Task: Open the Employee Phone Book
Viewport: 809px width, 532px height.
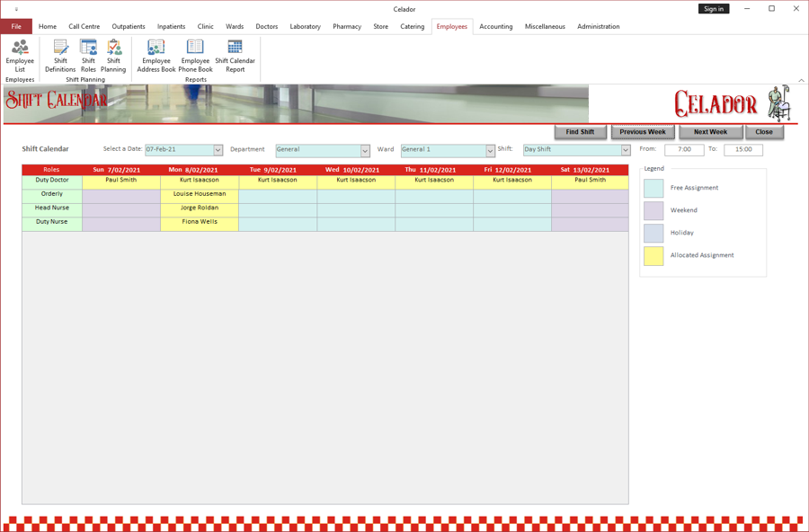Action: click(x=195, y=57)
